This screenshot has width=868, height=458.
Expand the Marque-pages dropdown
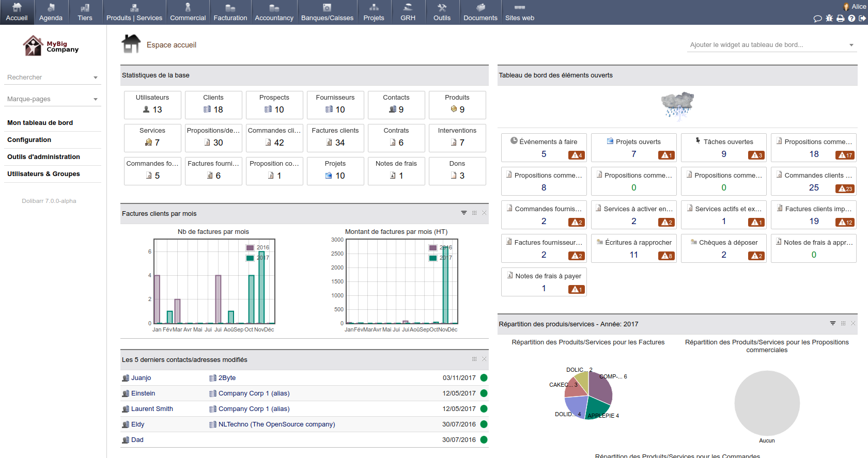tap(96, 99)
